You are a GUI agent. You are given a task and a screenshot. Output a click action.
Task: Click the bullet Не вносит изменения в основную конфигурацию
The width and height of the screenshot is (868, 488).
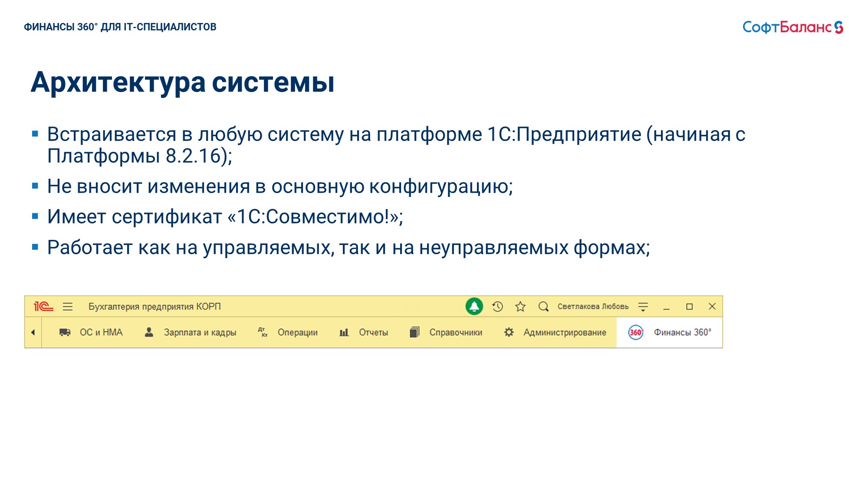[280, 187]
